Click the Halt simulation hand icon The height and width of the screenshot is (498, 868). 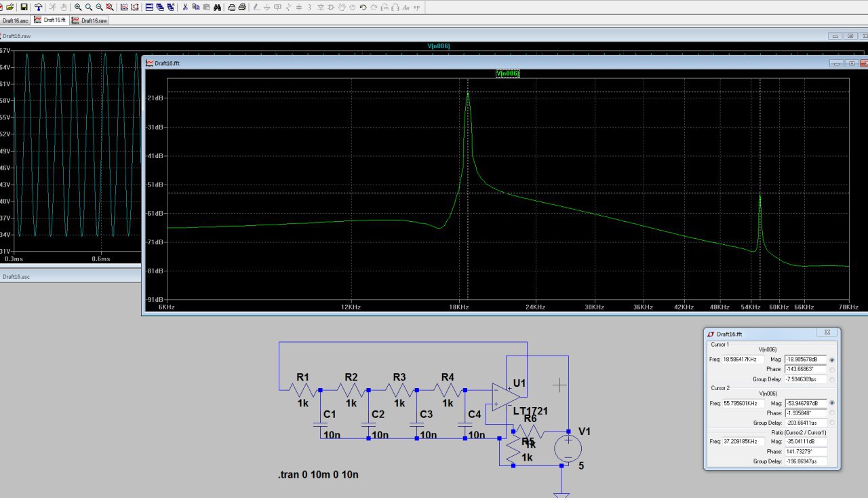click(64, 7)
